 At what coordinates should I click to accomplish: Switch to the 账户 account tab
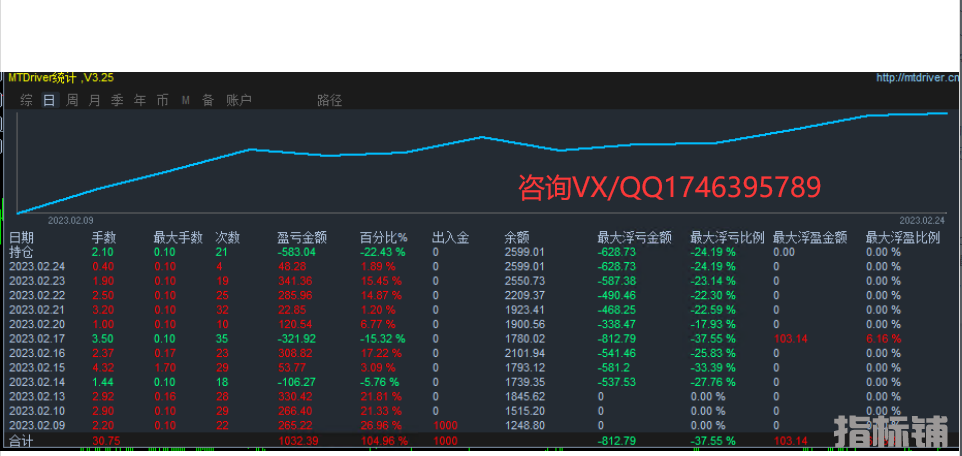(239, 100)
